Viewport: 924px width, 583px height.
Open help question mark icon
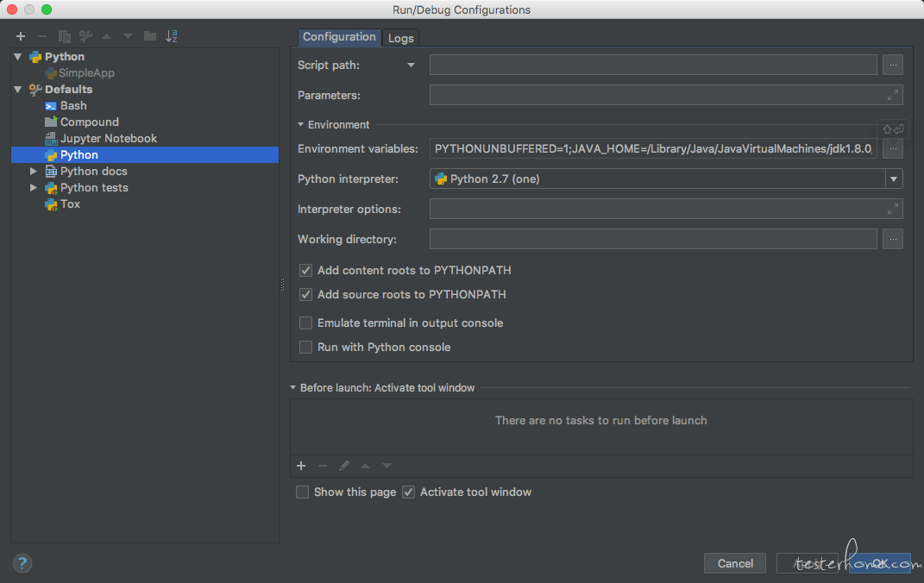click(x=22, y=563)
